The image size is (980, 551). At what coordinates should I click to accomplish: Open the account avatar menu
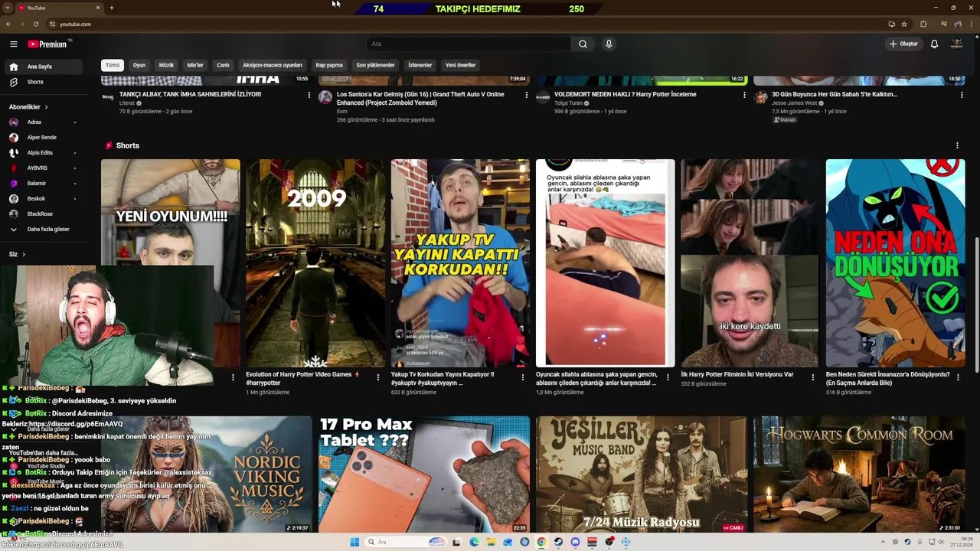pyautogui.click(x=956, y=44)
